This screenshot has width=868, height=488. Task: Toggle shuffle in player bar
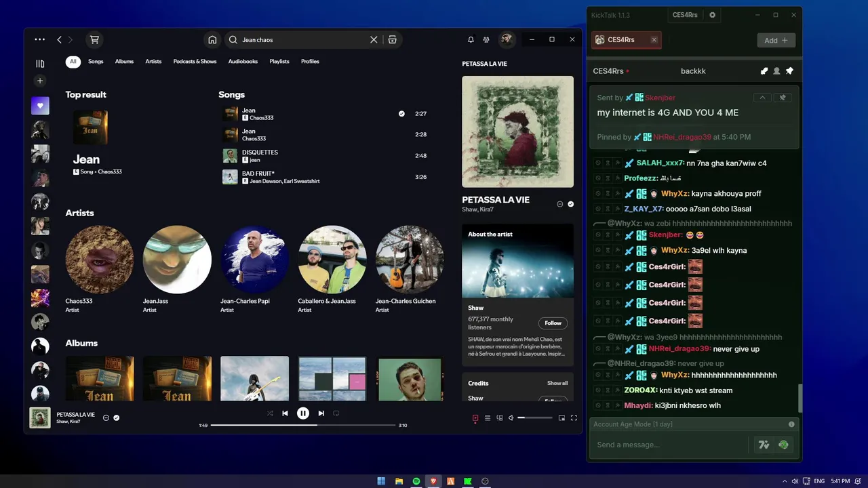270,413
